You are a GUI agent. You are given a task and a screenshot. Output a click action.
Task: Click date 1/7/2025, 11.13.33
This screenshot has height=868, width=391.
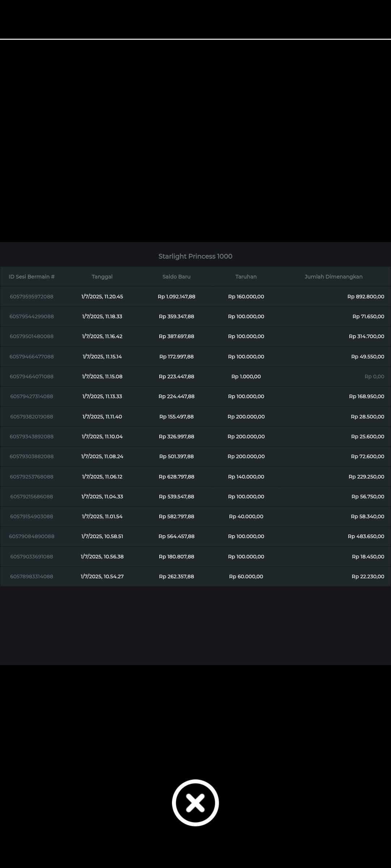pos(102,396)
